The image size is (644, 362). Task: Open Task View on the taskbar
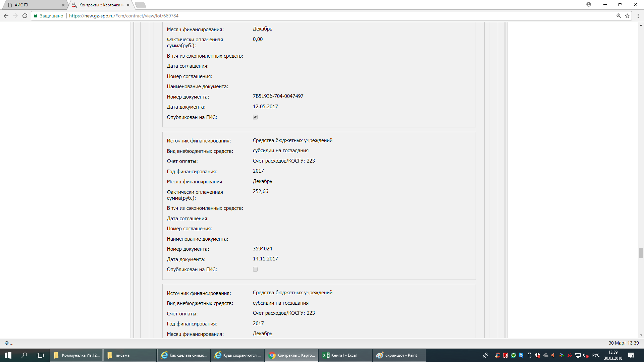point(40,355)
